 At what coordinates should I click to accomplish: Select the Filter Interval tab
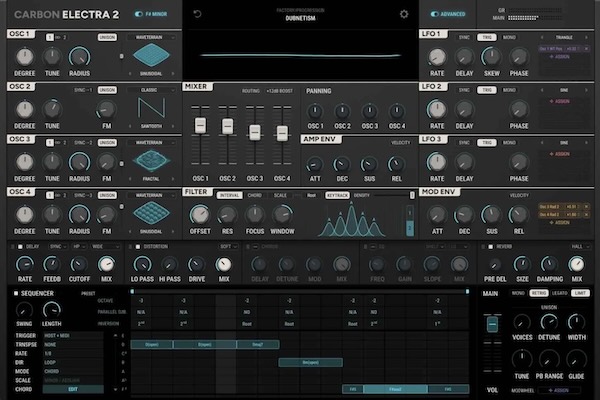coord(230,195)
